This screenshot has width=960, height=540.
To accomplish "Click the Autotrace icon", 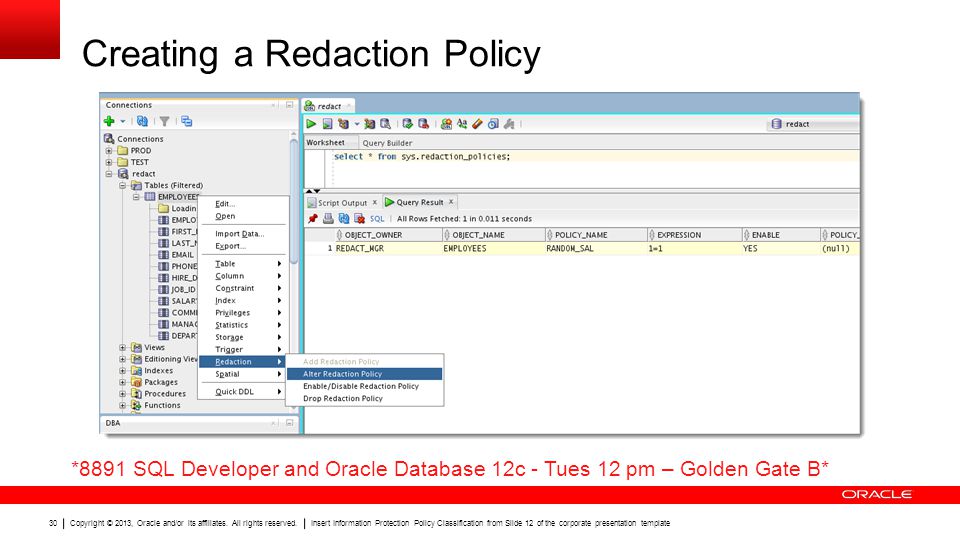I will (x=369, y=124).
